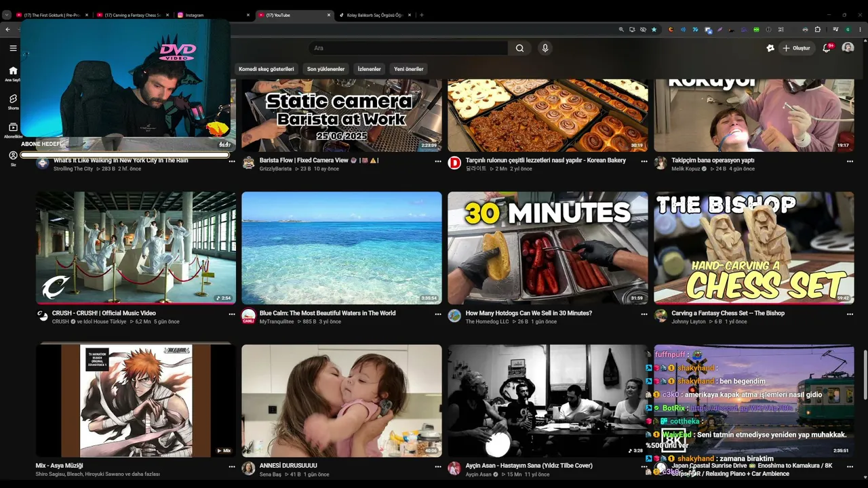Viewport: 868px width, 488px height.
Task: Open the Chrome three-dot menu
Action: tap(859, 29)
